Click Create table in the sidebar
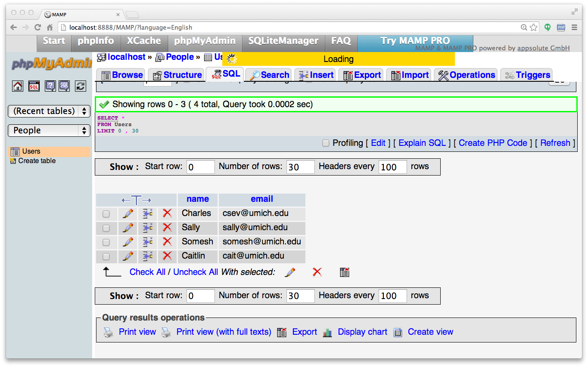588x367 pixels. click(37, 161)
